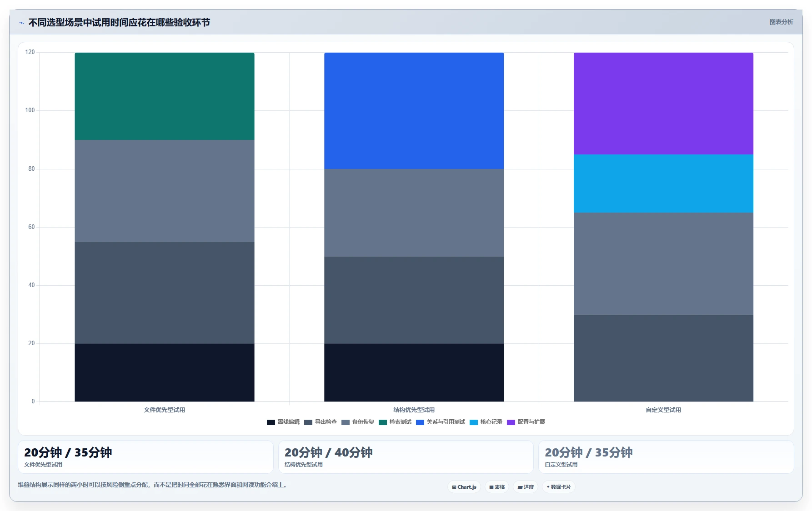Select the purple 配置与扩展 segment in 自定义型试用 bar

663,104
